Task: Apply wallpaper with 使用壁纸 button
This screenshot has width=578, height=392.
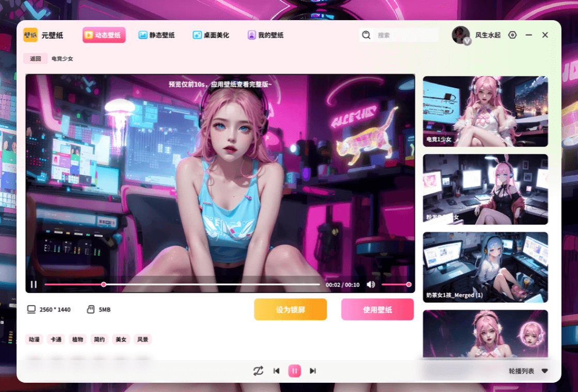Action: [377, 309]
